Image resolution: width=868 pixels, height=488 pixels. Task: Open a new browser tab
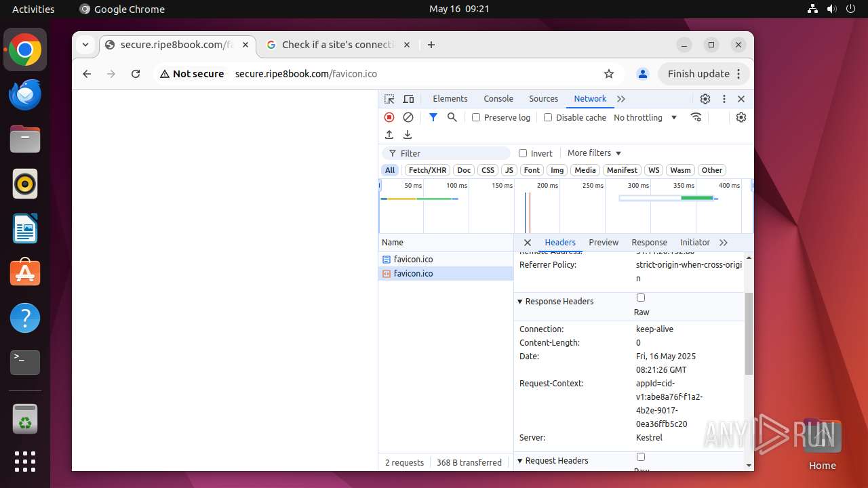(x=431, y=45)
